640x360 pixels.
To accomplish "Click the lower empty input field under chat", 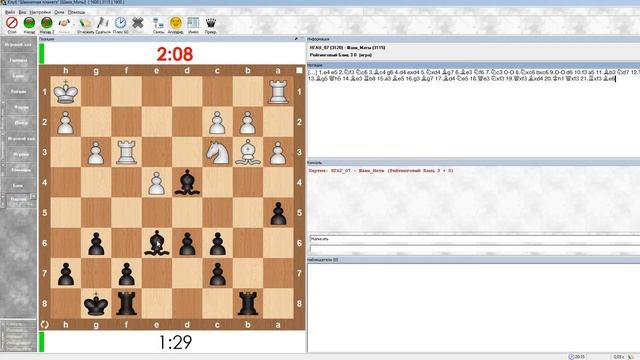I will [475, 248].
